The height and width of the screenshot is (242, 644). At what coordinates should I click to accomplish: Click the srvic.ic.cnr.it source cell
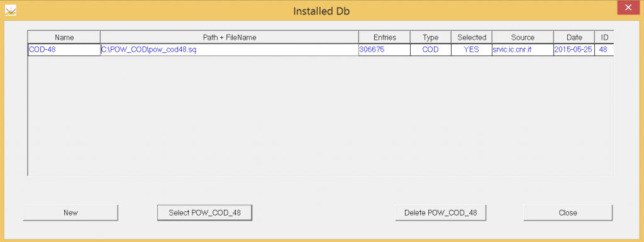pos(523,49)
